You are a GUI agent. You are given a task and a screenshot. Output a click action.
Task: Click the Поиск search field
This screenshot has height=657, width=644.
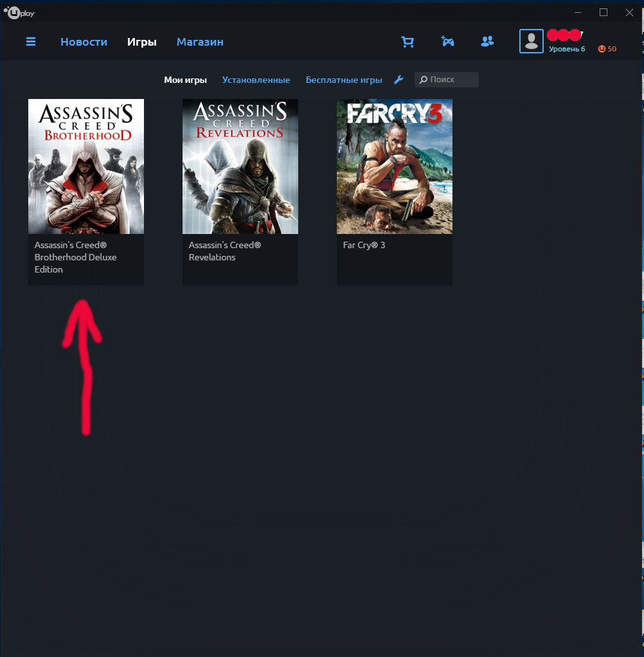[447, 80]
